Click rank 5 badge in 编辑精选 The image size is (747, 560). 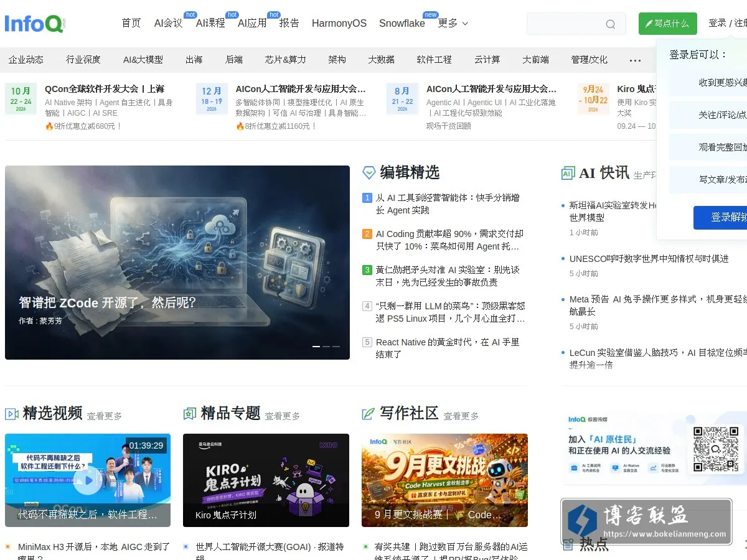(367, 342)
